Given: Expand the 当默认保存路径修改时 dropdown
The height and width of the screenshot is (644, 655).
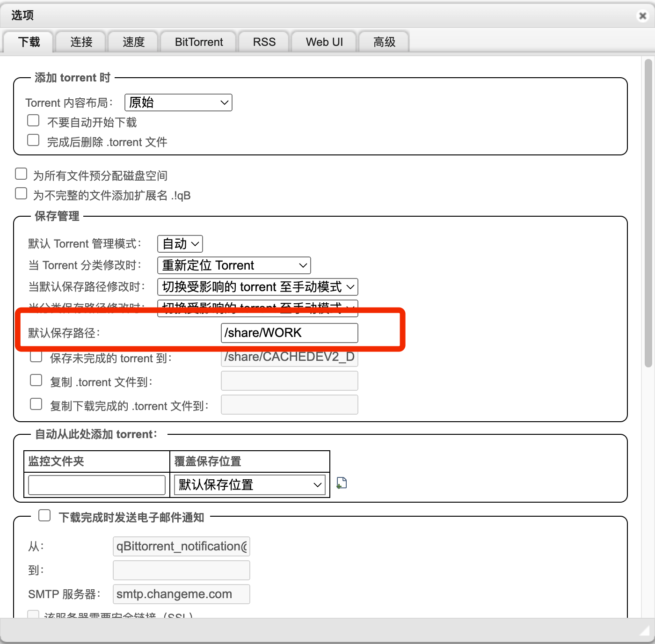Looking at the screenshot, I should pyautogui.click(x=257, y=287).
